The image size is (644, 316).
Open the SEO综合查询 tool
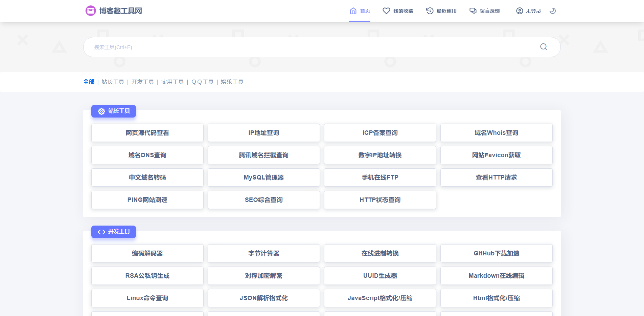tap(263, 200)
